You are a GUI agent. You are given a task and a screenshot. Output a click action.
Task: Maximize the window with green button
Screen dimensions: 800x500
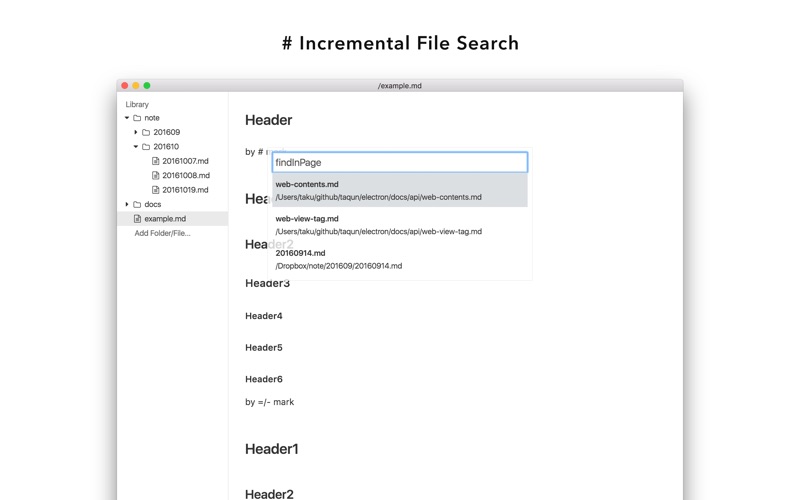tap(147, 86)
